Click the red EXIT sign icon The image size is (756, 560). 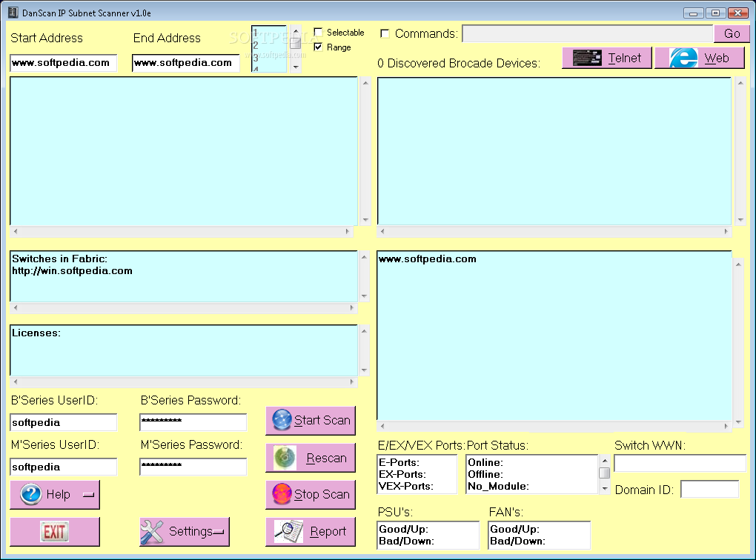pos(55,532)
